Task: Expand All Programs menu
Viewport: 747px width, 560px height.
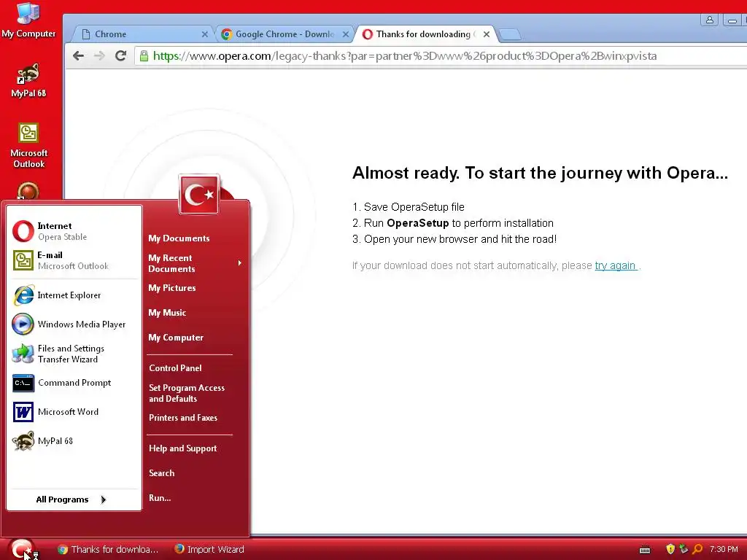Action: pos(71,499)
